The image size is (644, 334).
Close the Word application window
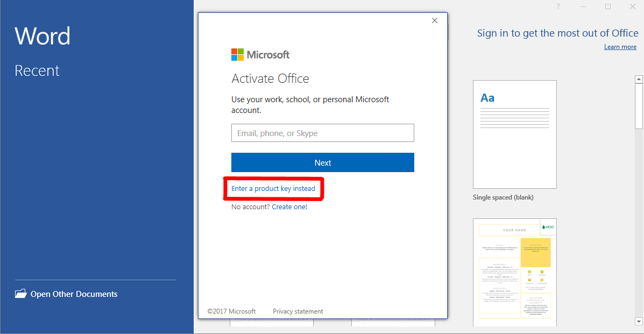click(x=633, y=6)
